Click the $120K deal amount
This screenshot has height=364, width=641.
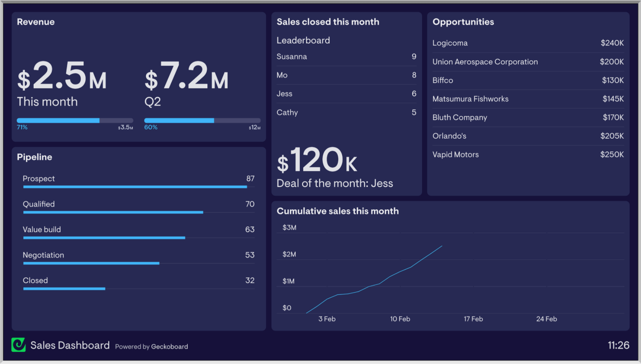click(x=317, y=160)
